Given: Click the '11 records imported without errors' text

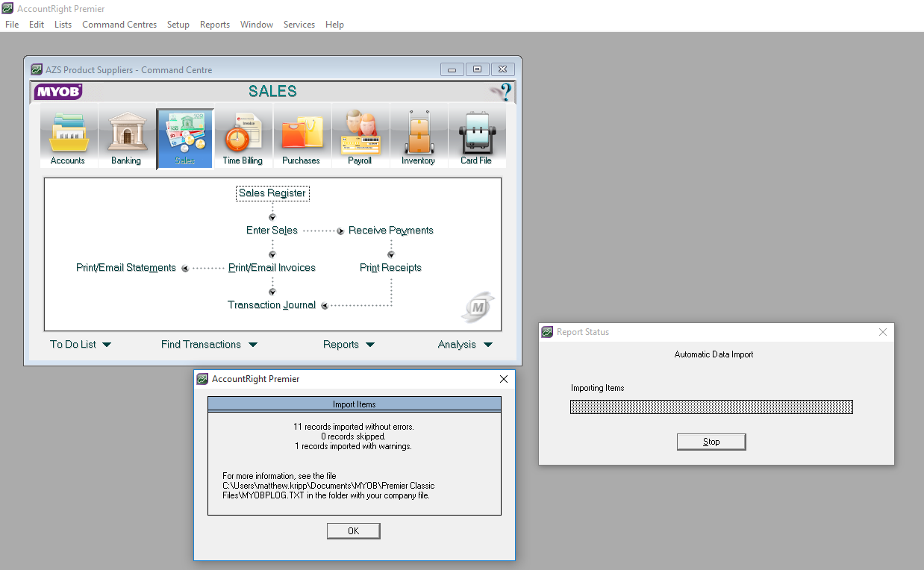Looking at the screenshot, I should [x=354, y=427].
